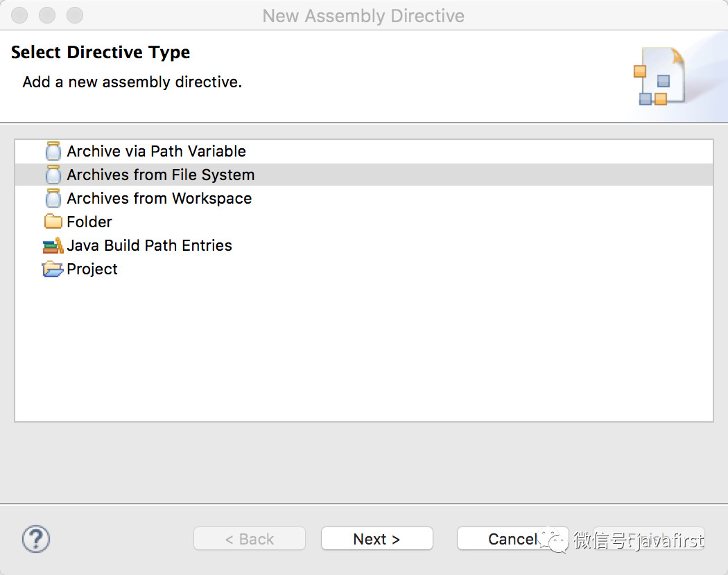Open help via the question mark icon
This screenshot has height=575, width=728.
[x=36, y=539]
